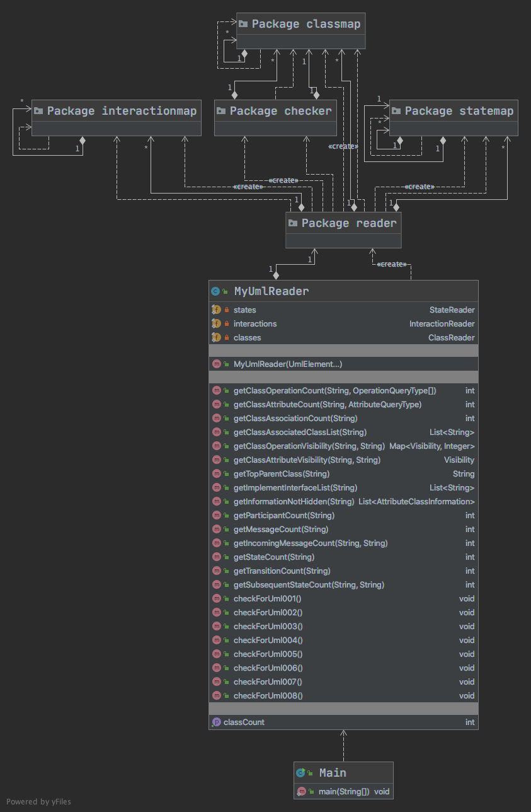Select getClassAssociatedClassList(String) method name
The height and width of the screenshot is (812, 531).
(300, 432)
